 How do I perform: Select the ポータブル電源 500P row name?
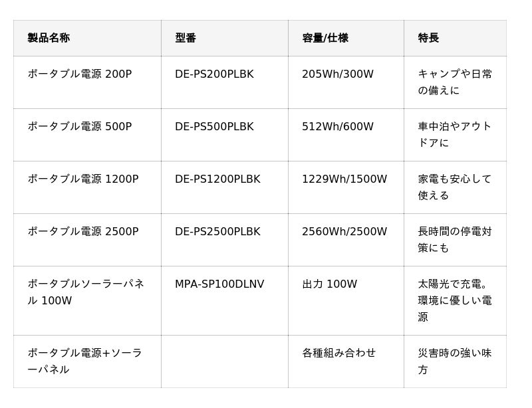pyautogui.click(x=80, y=127)
